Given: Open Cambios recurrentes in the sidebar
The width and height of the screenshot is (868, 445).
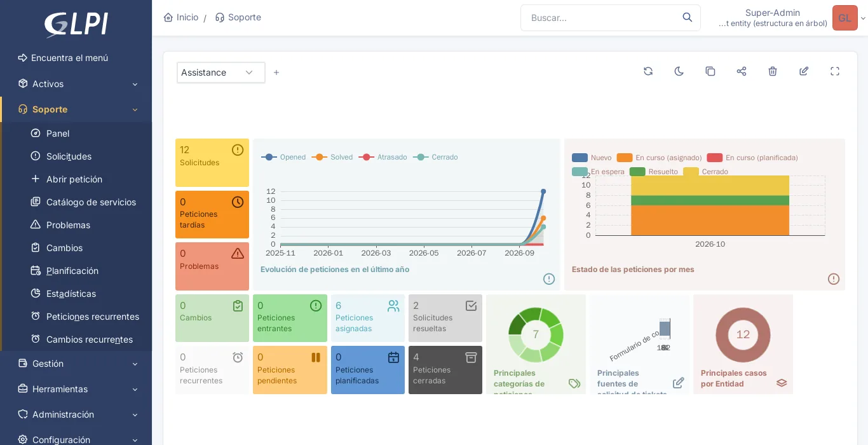Looking at the screenshot, I should coord(77,339).
